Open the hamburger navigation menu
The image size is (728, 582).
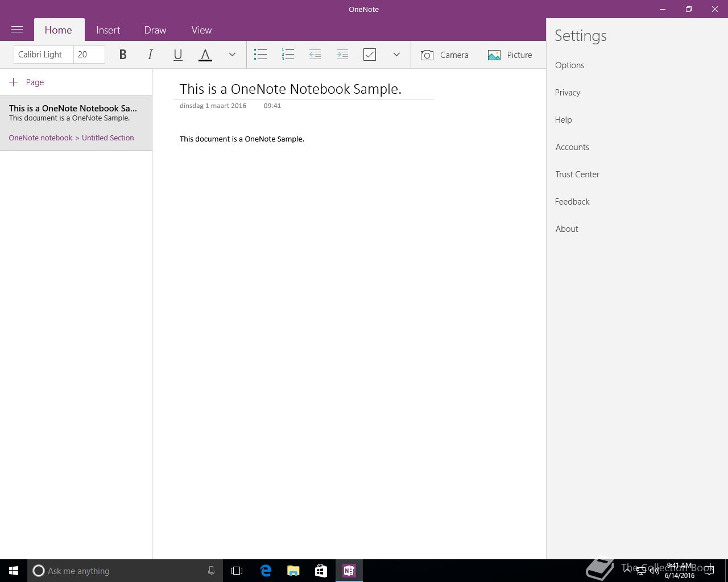coord(17,30)
